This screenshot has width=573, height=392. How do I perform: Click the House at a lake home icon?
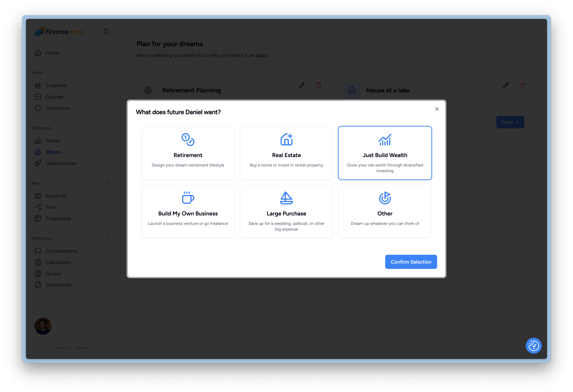coord(352,90)
